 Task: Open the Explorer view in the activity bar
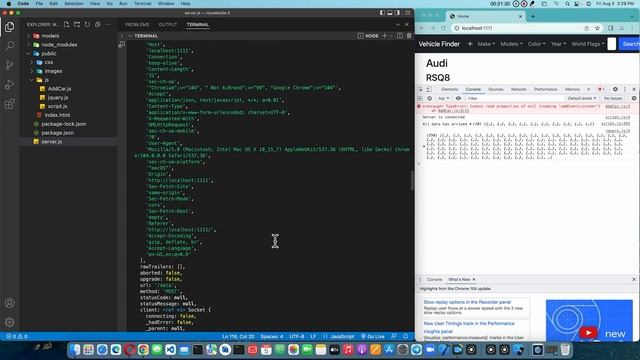tap(9, 27)
